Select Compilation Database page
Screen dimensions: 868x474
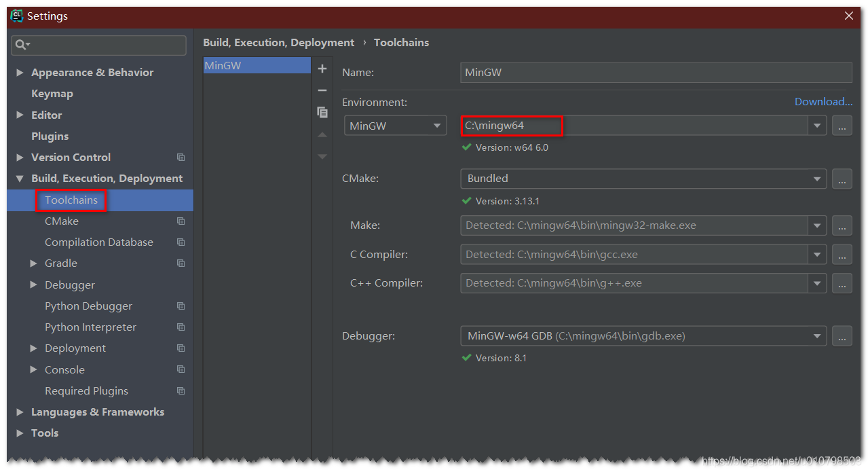[100, 242]
